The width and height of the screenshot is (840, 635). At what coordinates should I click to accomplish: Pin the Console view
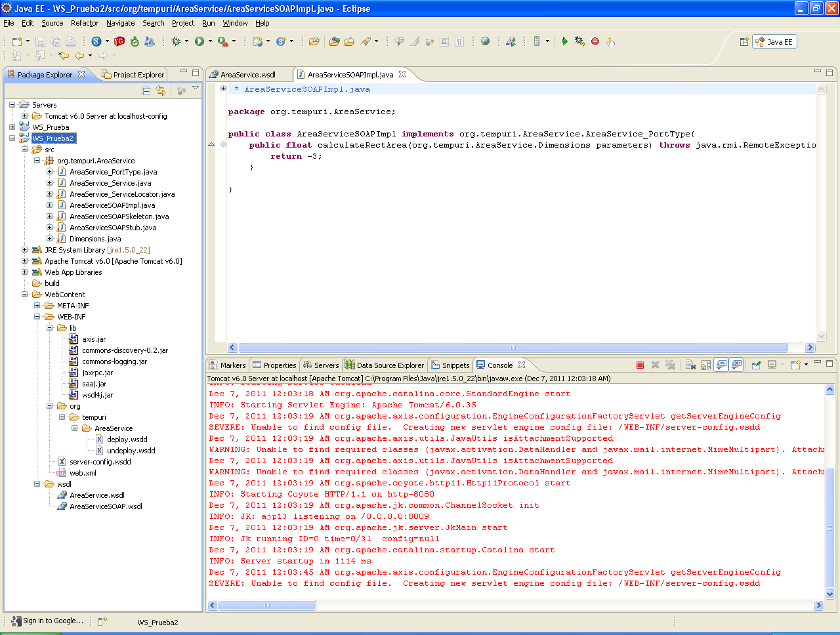tap(756, 365)
